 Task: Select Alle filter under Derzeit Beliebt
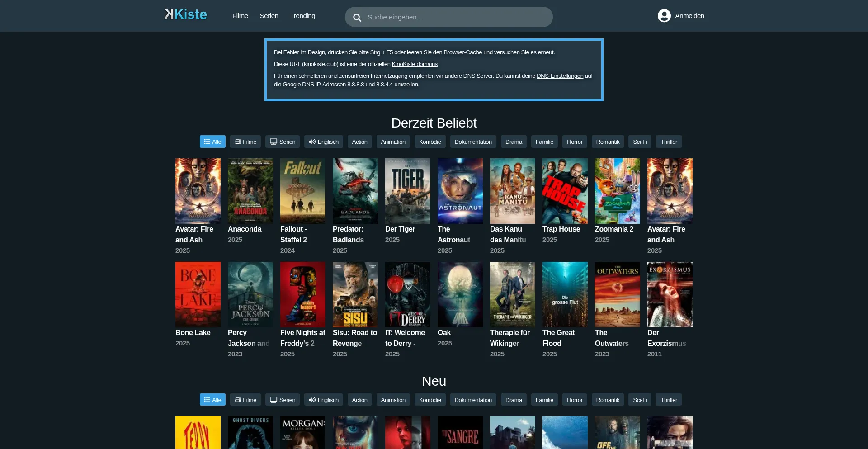click(212, 142)
